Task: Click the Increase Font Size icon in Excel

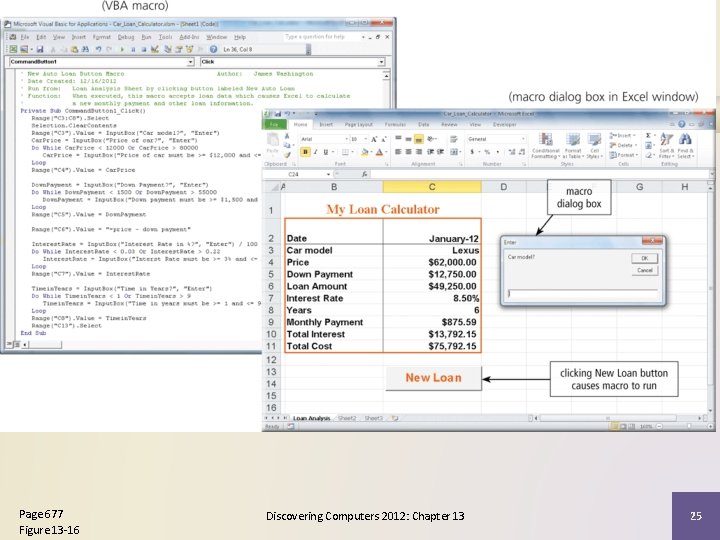Action: click(374, 139)
